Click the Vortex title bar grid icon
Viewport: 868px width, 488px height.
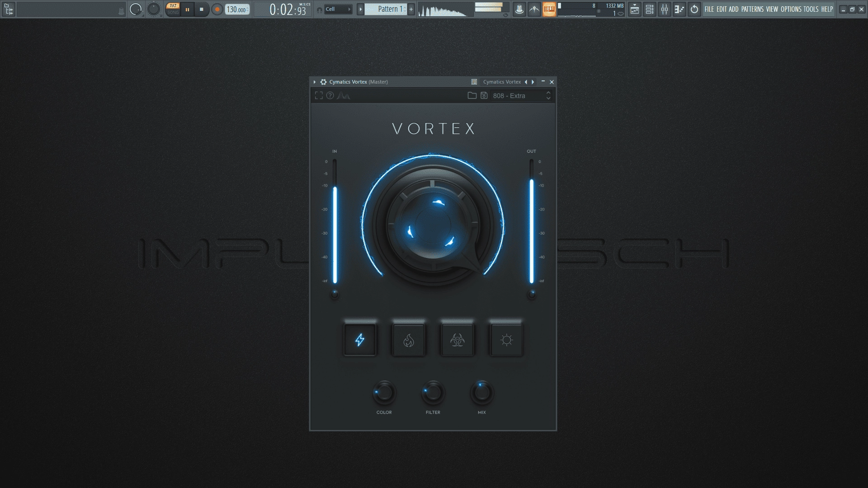tap(474, 82)
